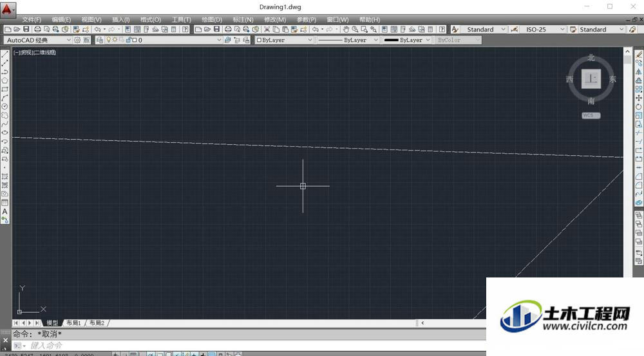This screenshot has width=644, height=356.
Task: Click the 模型 model tab
Action: 52,323
